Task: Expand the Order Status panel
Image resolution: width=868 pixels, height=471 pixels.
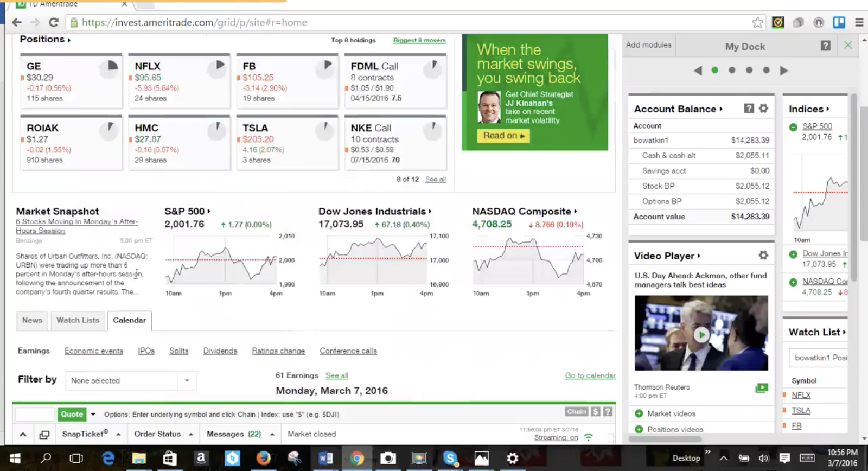Action: pos(191,434)
